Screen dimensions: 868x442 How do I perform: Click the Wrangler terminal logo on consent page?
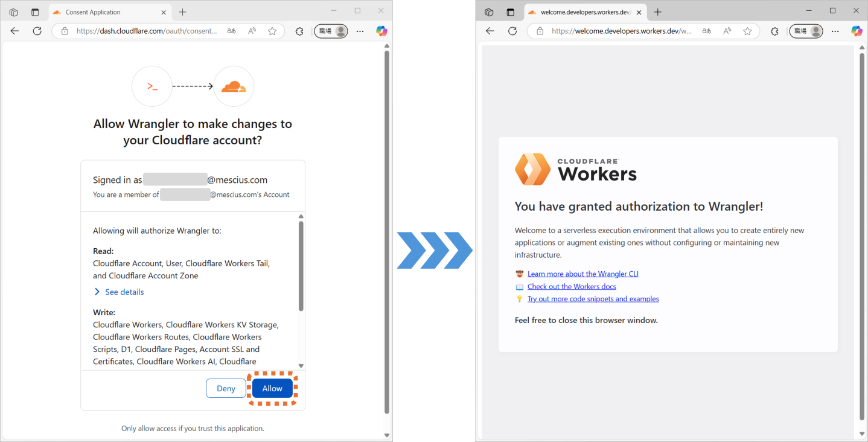tap(152, 86)
